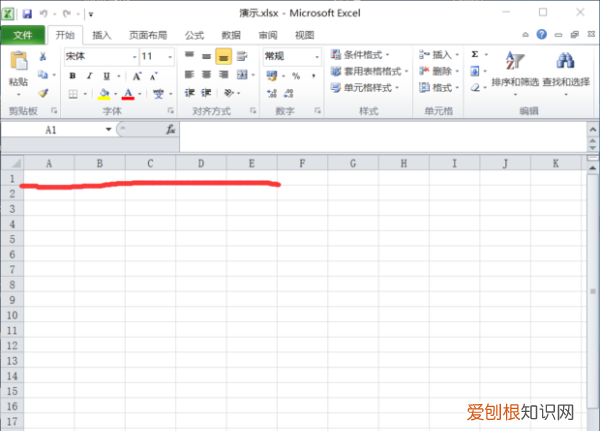Apply red font color A
The height and width of the screenshot is (431, 600).
click(128, 94)
